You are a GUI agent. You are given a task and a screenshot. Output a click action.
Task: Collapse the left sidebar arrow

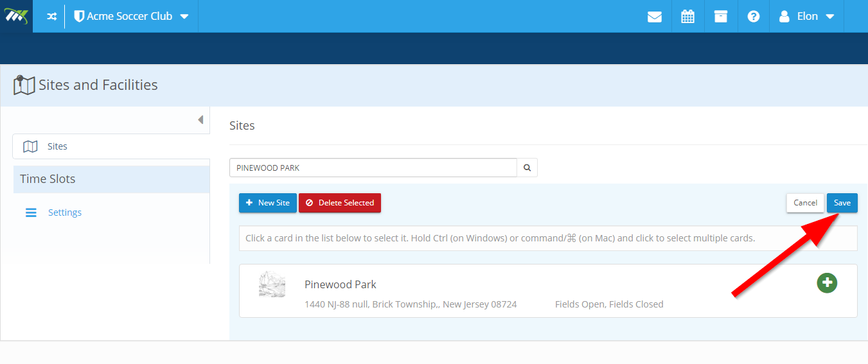200,120
